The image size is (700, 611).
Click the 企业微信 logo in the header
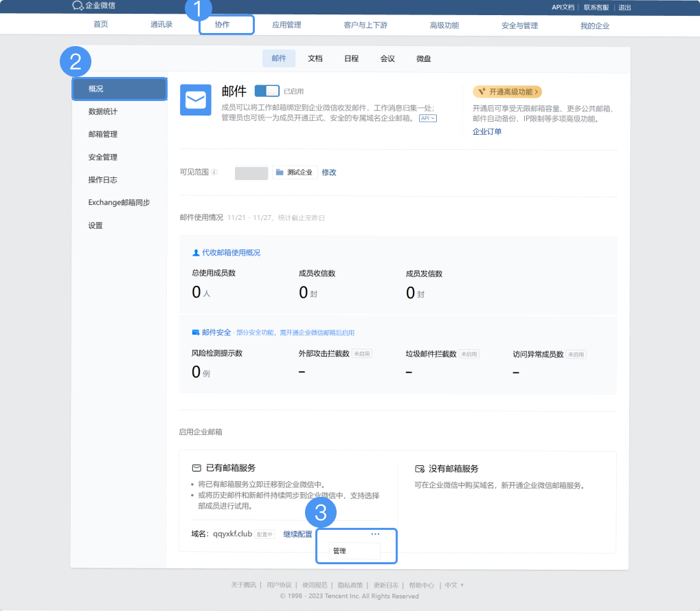[x=93, y=6]
